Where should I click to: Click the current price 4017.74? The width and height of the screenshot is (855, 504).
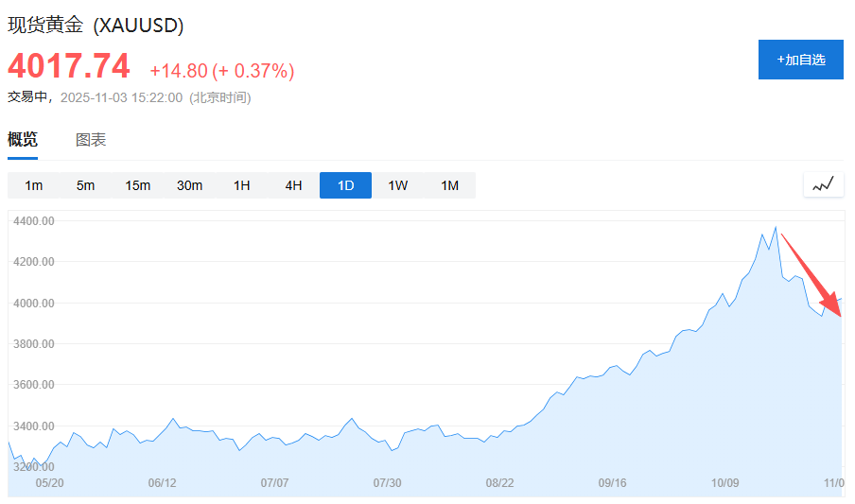tap(69, 67)
